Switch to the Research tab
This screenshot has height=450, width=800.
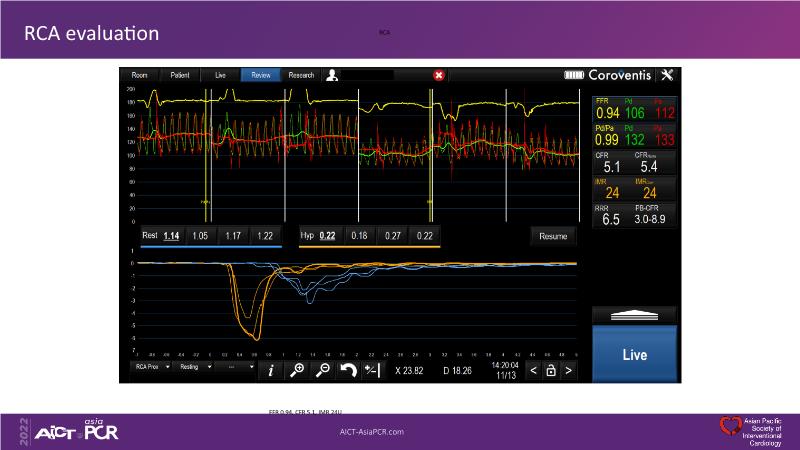coord(301,75)
